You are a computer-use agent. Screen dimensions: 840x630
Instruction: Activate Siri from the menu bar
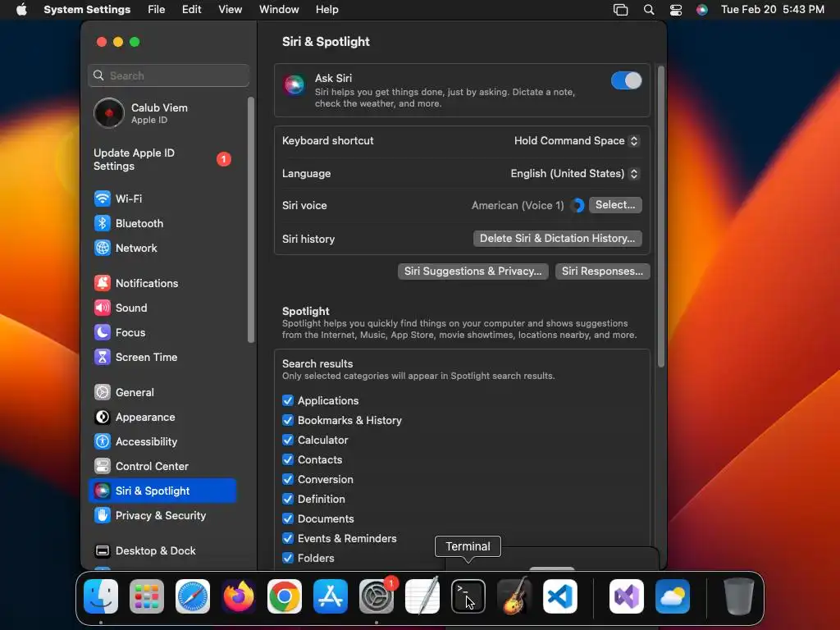pos(702,10)
